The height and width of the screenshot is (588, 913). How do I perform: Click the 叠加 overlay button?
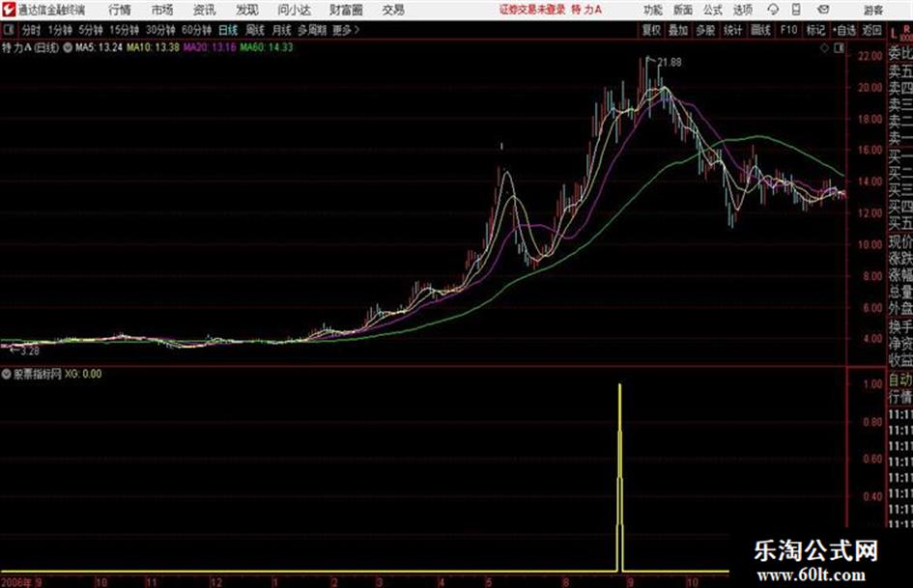[678, 30]
